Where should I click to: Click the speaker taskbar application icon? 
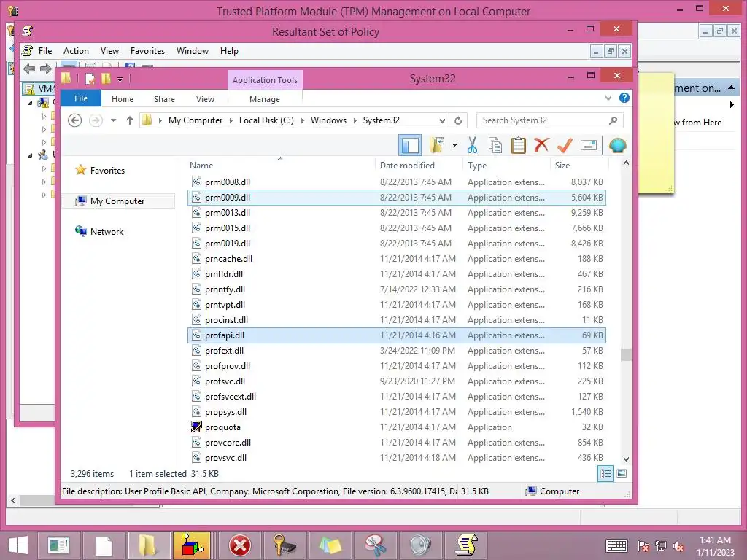[x=420, y=545]
